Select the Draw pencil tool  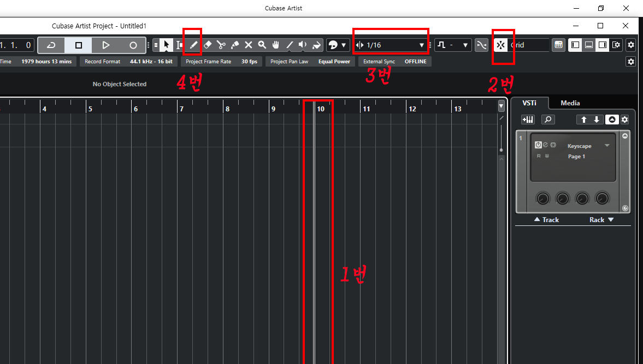(x=193, y=45)
